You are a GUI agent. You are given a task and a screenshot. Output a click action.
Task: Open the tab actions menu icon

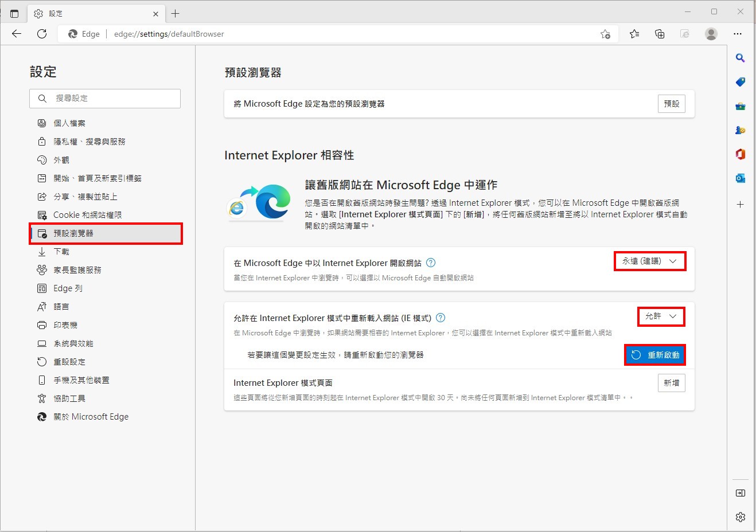(14, 13)
